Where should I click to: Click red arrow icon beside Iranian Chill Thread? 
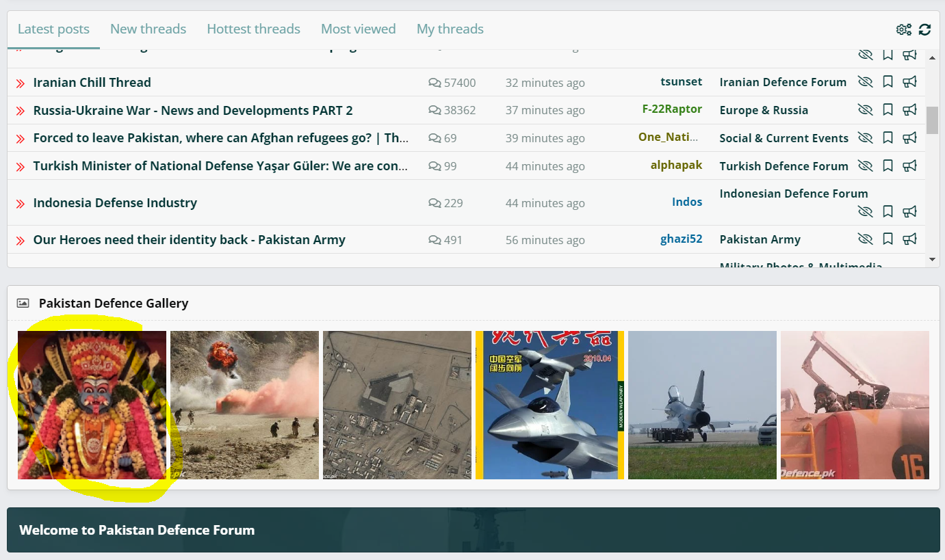pyautogui.click(x=21, y=83)
